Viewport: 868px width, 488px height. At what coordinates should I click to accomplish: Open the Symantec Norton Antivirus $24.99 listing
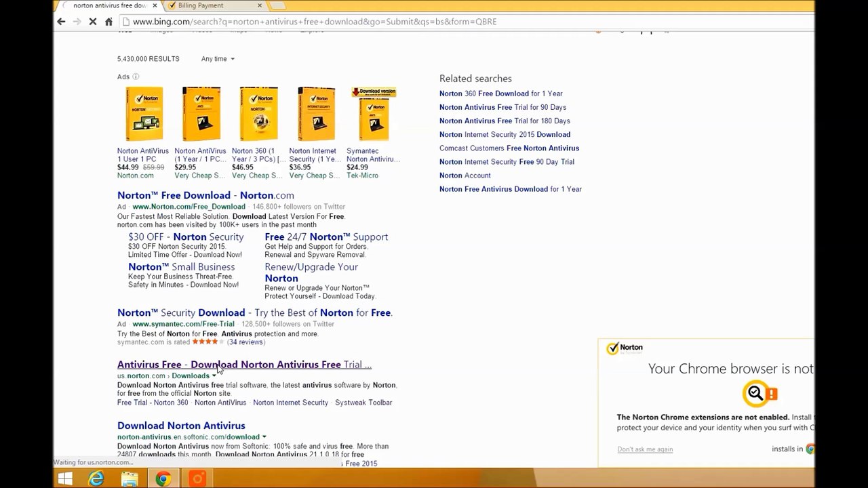click(373, 155)
